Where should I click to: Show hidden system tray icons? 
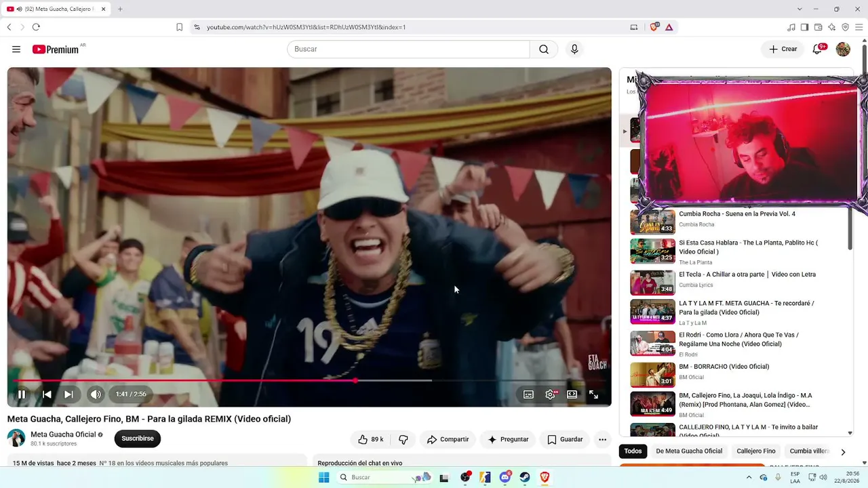(x=749, y=477)
